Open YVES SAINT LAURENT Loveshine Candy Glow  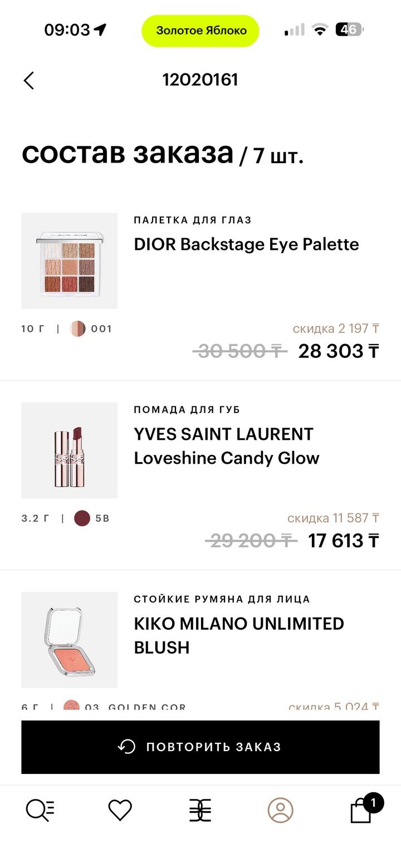[226, 446]
